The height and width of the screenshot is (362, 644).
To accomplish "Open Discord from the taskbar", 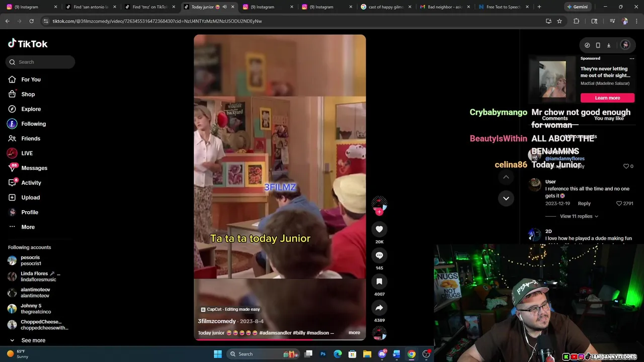I will click(382, 354).
